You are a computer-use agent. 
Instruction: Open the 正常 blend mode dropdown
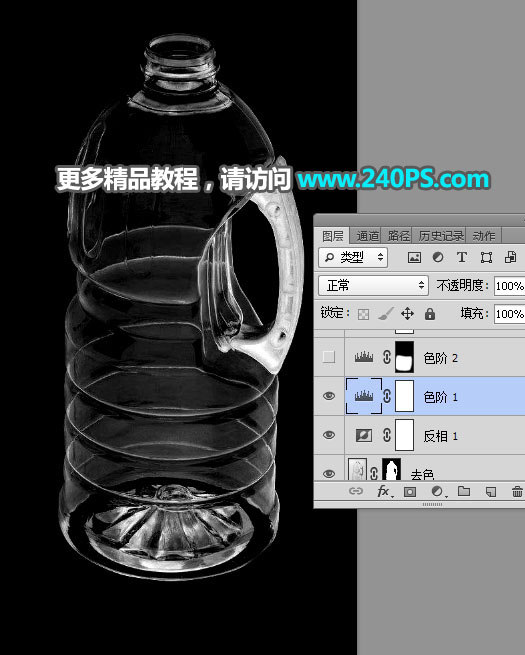(x=373, y=286)
